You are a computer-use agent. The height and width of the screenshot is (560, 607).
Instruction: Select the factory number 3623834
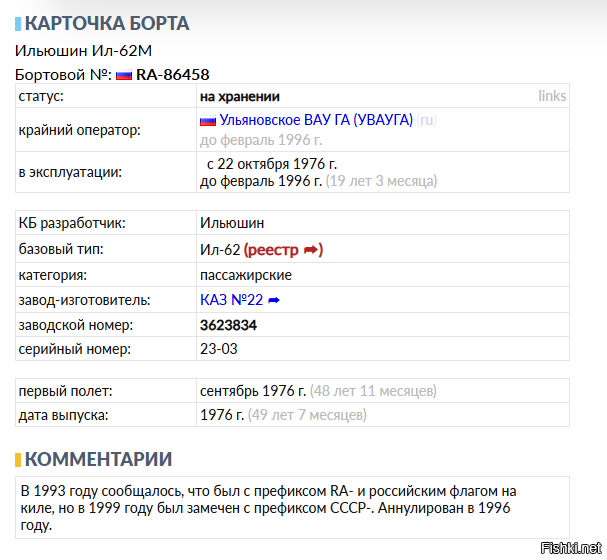[228, 325]
